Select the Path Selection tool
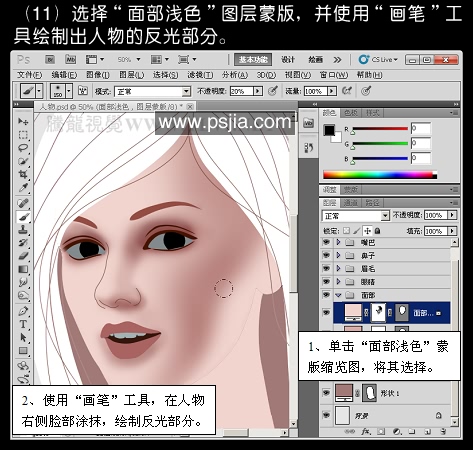The image size is (473, 450). (x=23, y=337)
